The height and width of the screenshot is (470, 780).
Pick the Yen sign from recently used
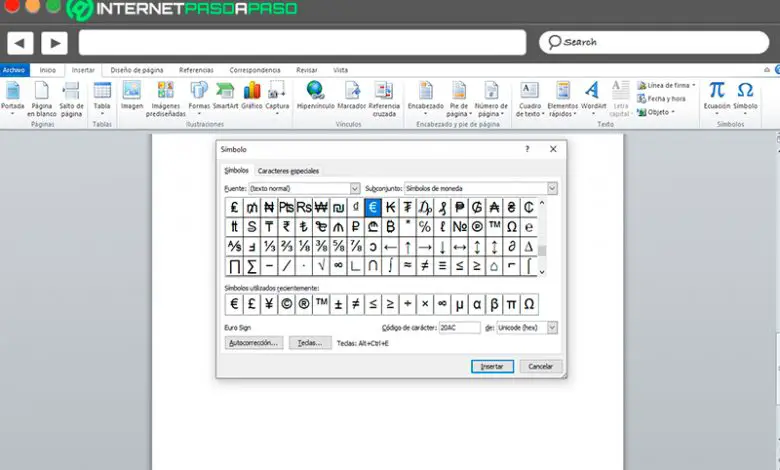pyautogui.click(x=269, y=304)
